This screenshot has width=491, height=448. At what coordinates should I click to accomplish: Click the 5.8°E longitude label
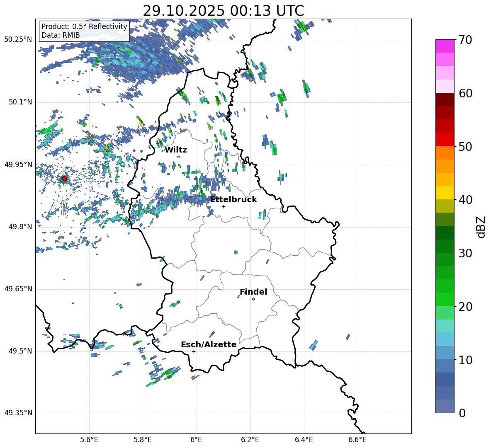coord(143,440)
